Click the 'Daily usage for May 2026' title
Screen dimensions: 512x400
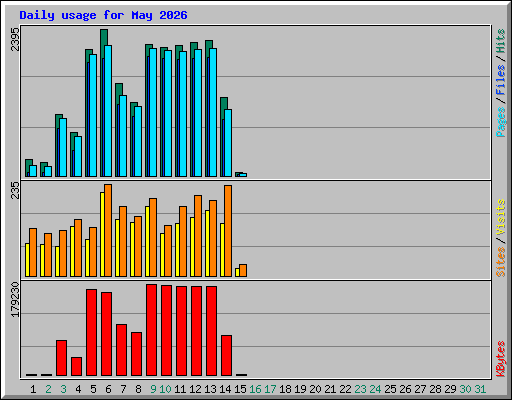pyautogui.click(x=103, y=15)
